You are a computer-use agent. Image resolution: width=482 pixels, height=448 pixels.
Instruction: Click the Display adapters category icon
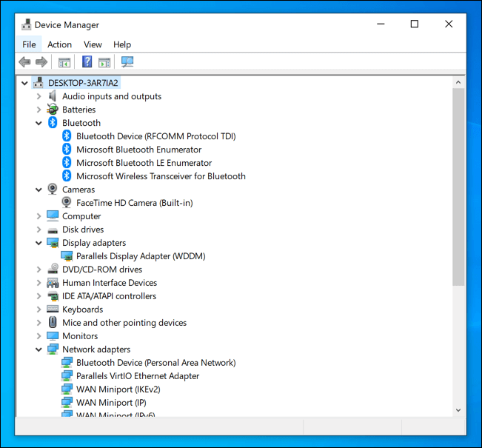point(53,243)
